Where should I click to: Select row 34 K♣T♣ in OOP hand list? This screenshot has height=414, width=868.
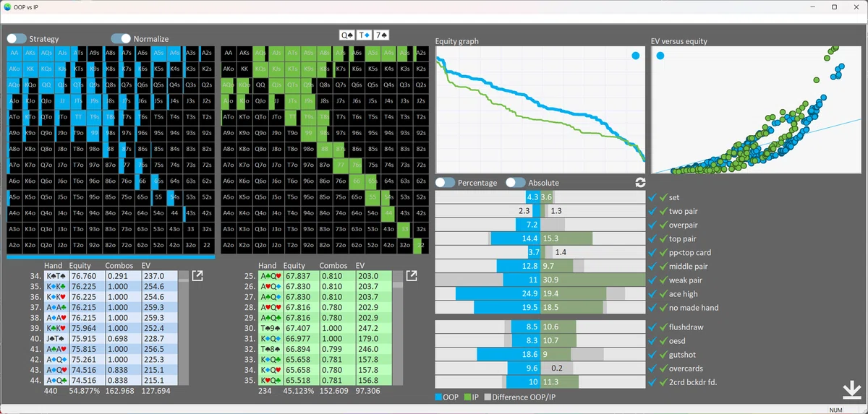[x=110, y=276]
